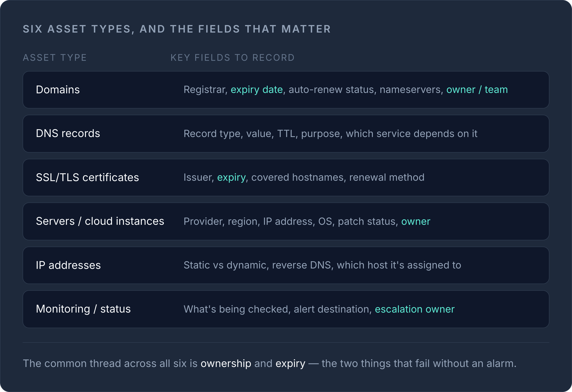Select Servers / cloud instances row

[x=286, y=221]
